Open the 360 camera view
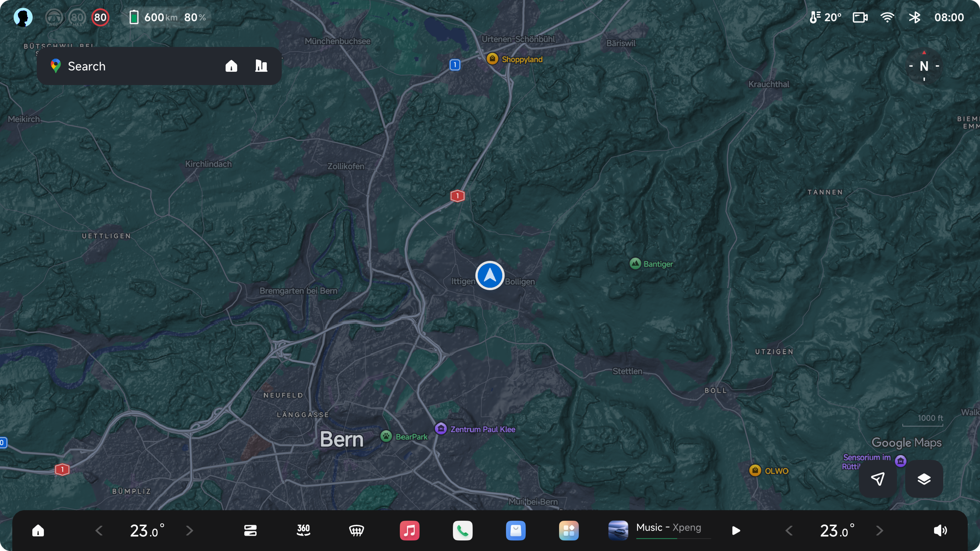The image size is (980, 551). coord(303,530)
